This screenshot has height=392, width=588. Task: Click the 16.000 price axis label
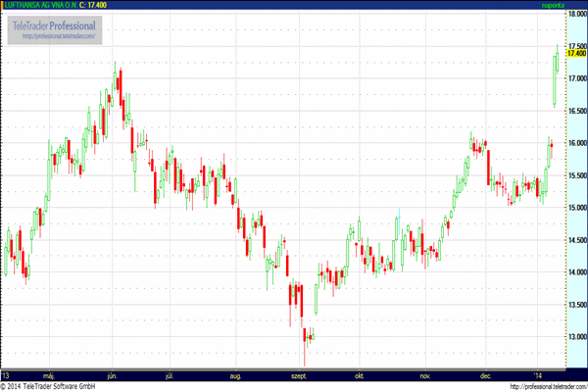click(x=577, y=143)
